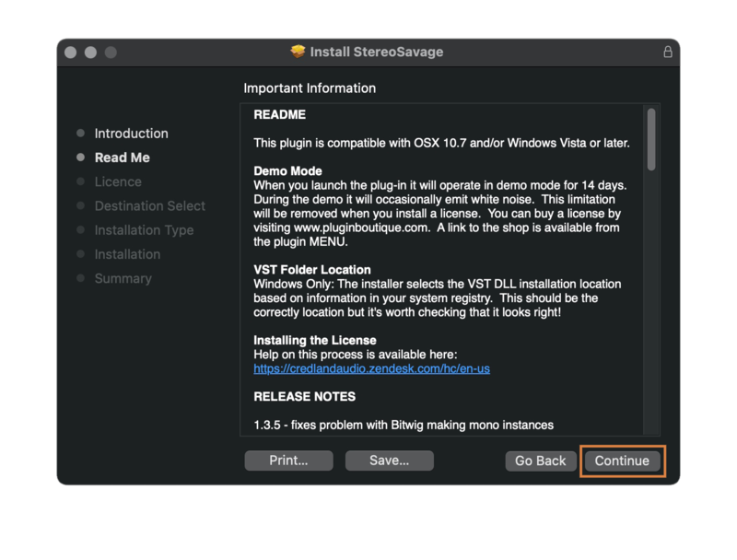Click the package icon beside installer title
The height and width of the screenshot is (560, 737).
[x=298, y=52]
